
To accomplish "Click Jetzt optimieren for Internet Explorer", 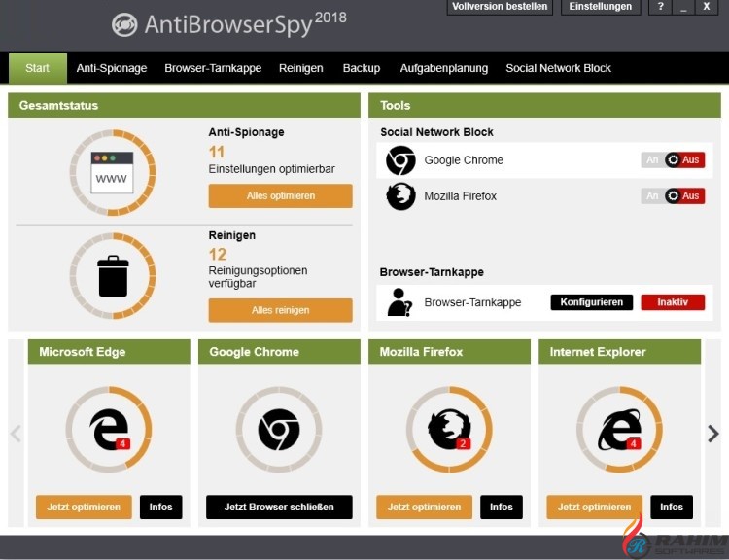I will pyautogui.click(x=594, y=507).
